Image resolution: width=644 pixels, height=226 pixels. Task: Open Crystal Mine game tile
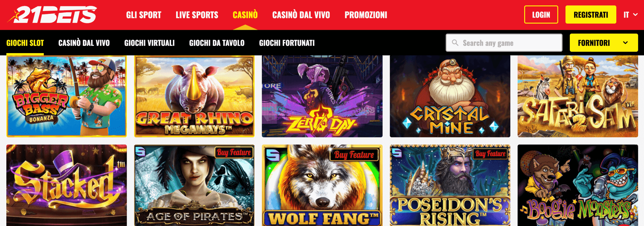(450, 96)
